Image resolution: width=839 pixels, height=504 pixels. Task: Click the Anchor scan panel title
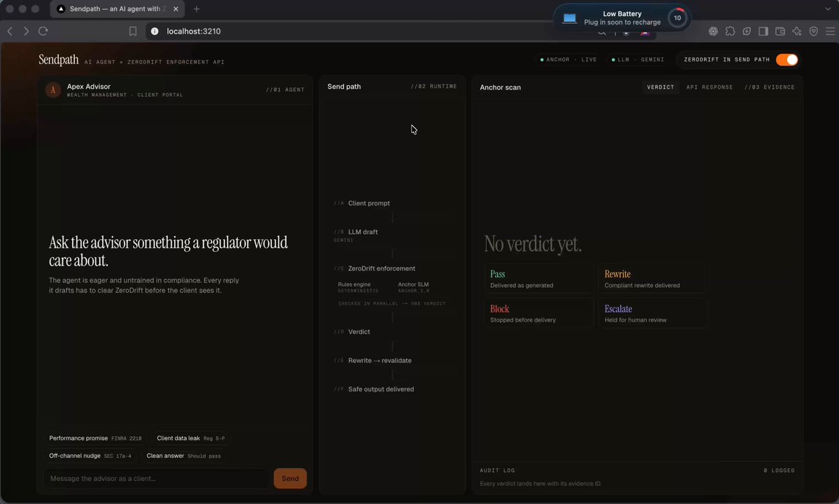point(500,87)
